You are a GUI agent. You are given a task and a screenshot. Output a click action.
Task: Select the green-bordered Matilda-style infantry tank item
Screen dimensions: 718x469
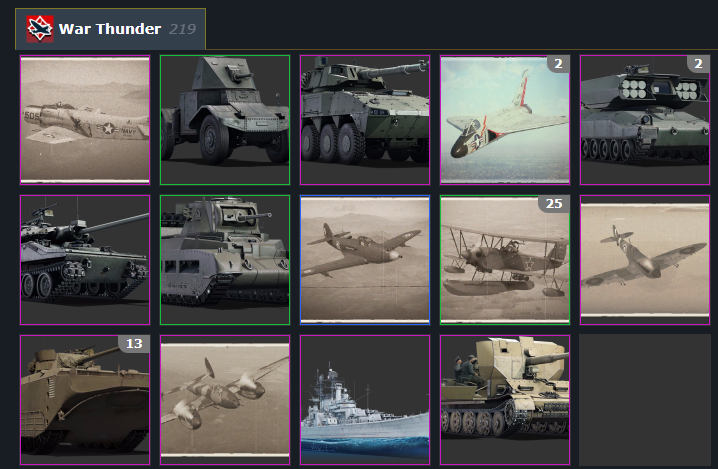click(x=225, y=260)
